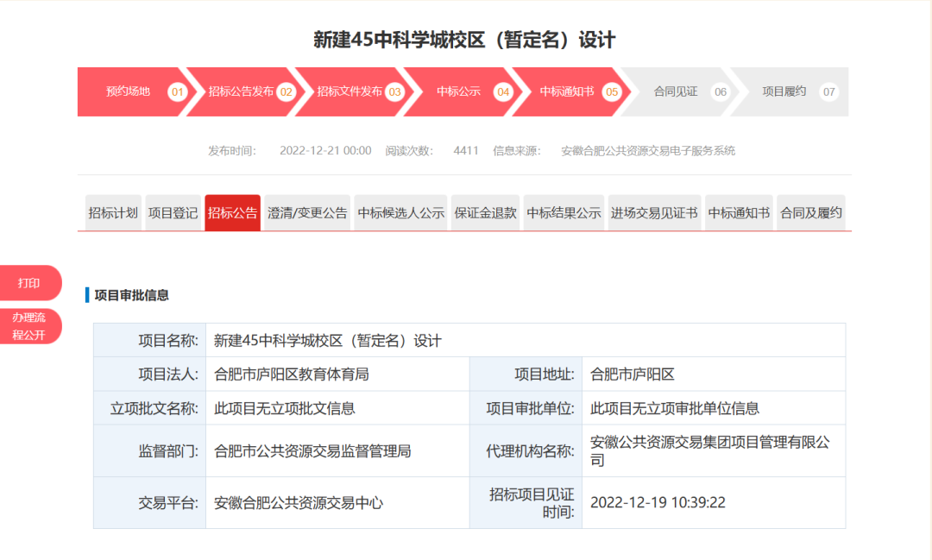Click the 打印 print button

tap(29, 283)
